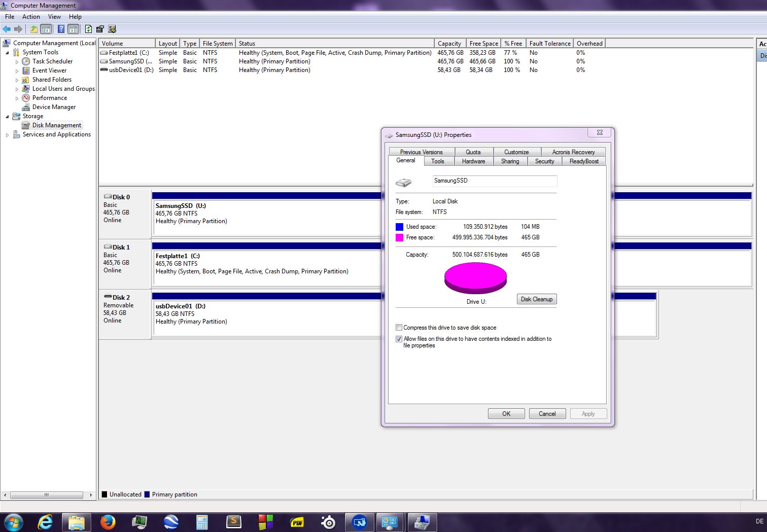Open the File menu
Viewport: 767px width, 532px height.
coord(10,17)
